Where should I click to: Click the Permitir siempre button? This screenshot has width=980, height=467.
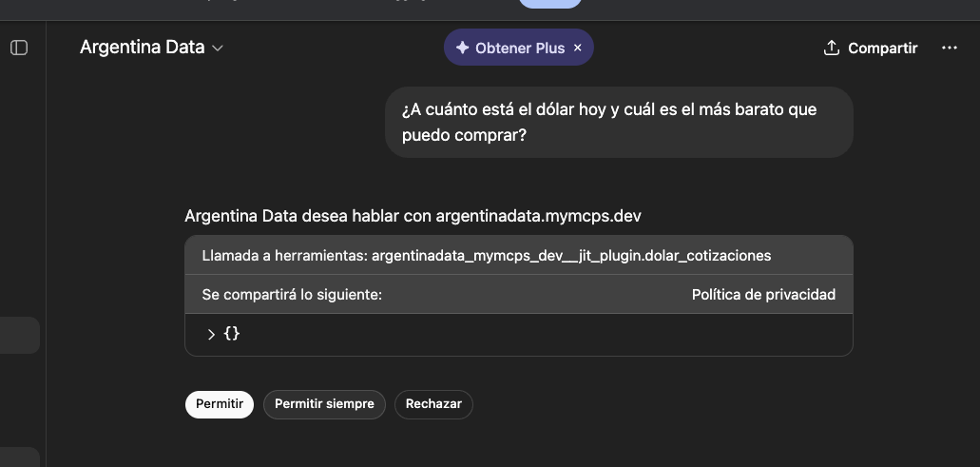click(324, 404)
